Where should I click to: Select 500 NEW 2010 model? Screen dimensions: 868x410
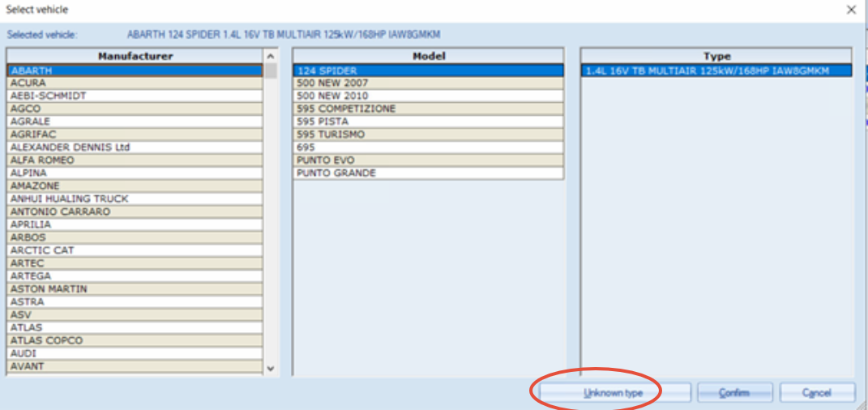429,96
